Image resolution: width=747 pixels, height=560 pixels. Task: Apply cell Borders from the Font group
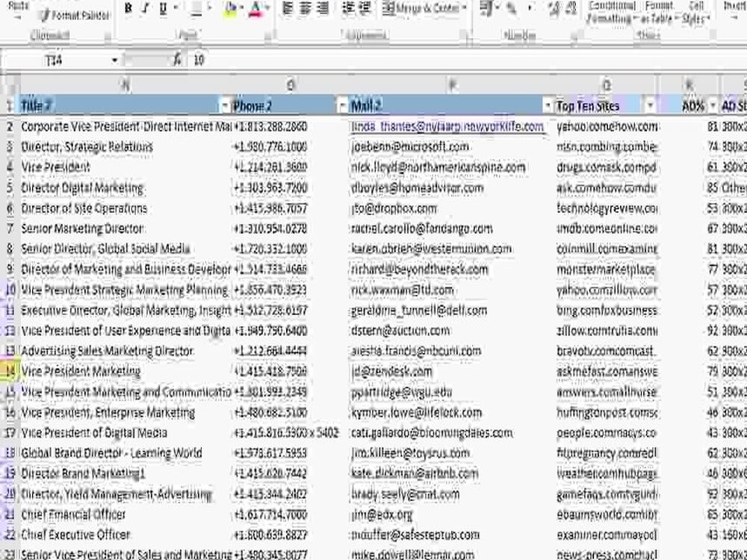196,8
